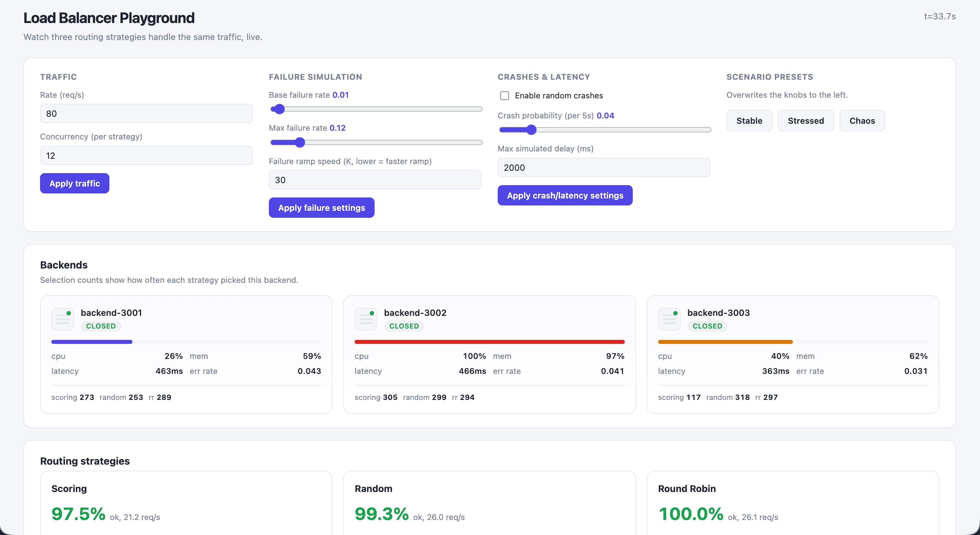The image size is (980, 535).
Task: Click backend-3002 red CPU bar
Action: (489, 342)
